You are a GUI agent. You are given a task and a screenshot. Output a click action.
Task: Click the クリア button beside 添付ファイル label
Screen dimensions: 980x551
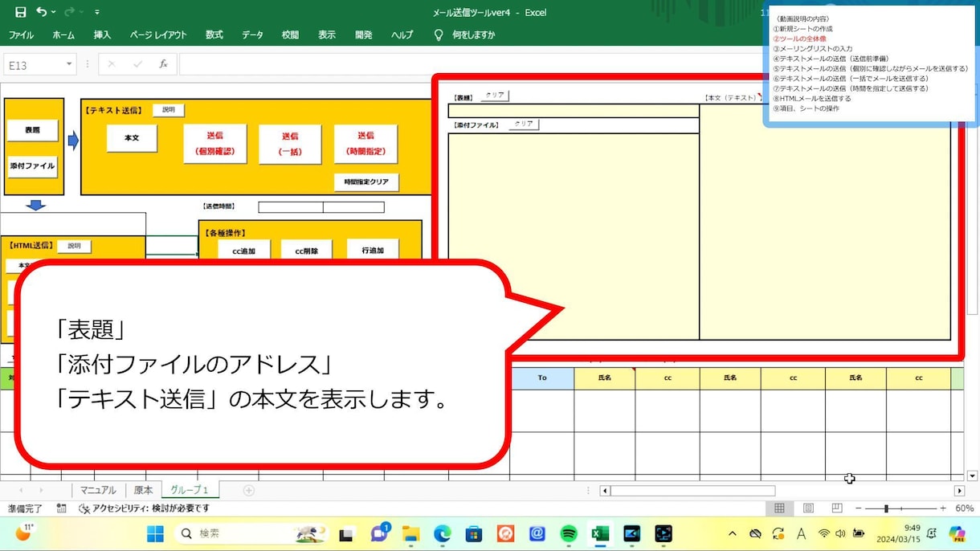pos(524,124)
